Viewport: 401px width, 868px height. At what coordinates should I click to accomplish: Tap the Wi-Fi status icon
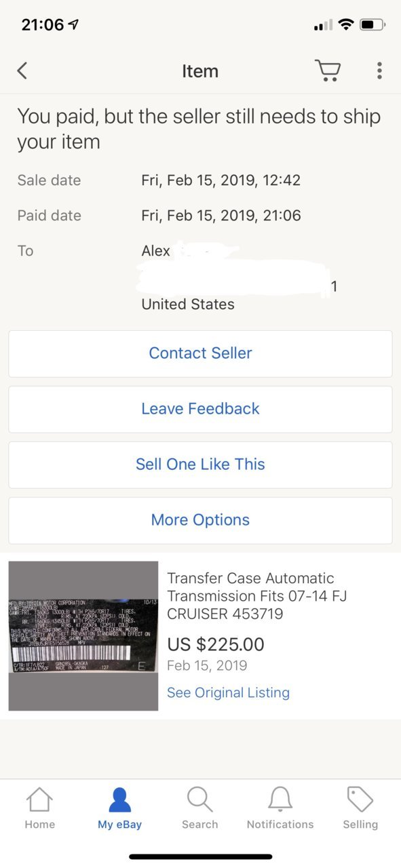tap(346, 25)
